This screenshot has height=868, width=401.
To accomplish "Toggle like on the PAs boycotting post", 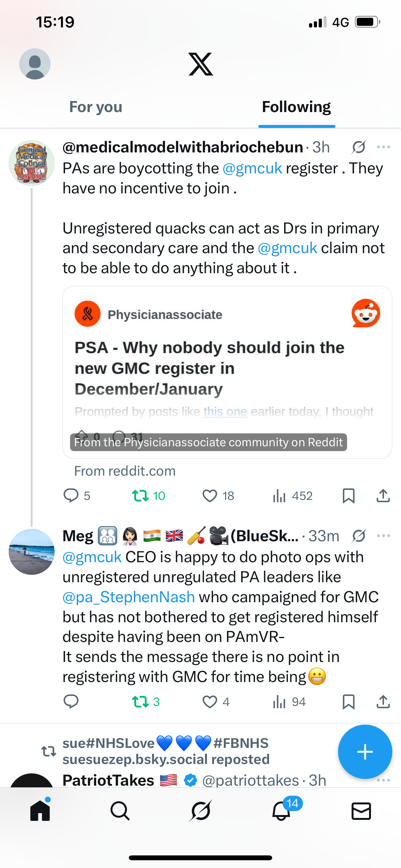I will pos(210,496).
